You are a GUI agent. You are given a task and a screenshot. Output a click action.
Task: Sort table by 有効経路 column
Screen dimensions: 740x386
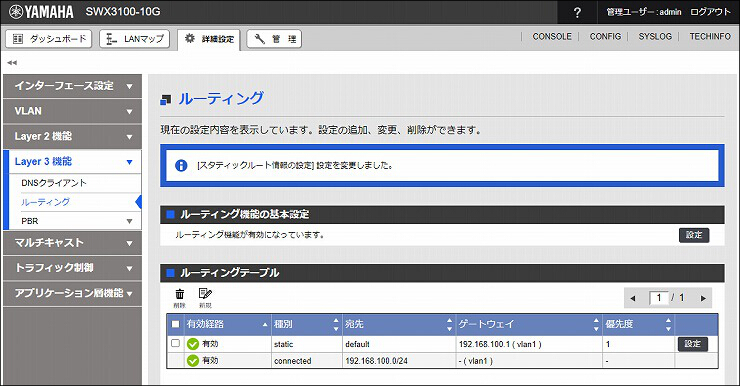[x=227, y=324]
